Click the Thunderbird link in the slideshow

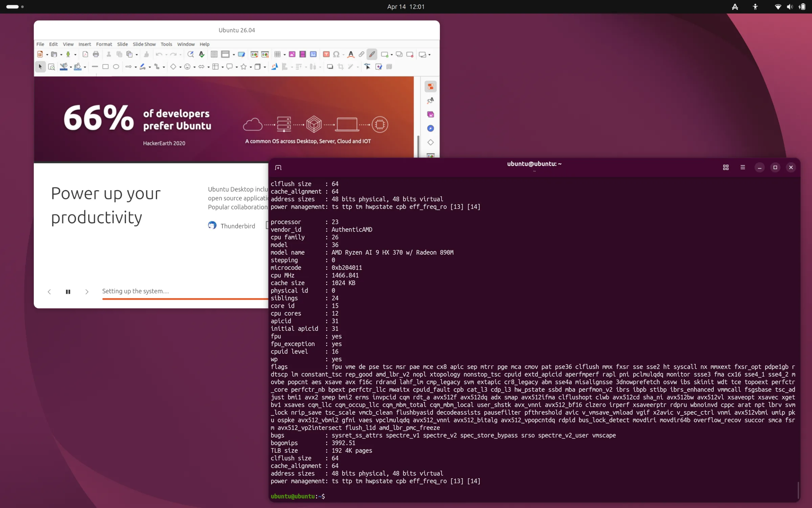238,226
